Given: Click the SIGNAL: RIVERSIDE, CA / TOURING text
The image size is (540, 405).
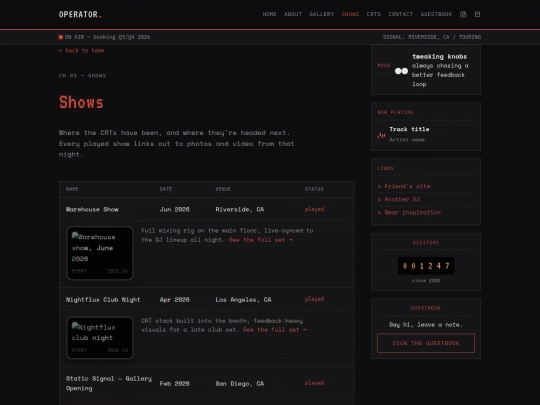Looking at the screenshot, I should 432,37.
